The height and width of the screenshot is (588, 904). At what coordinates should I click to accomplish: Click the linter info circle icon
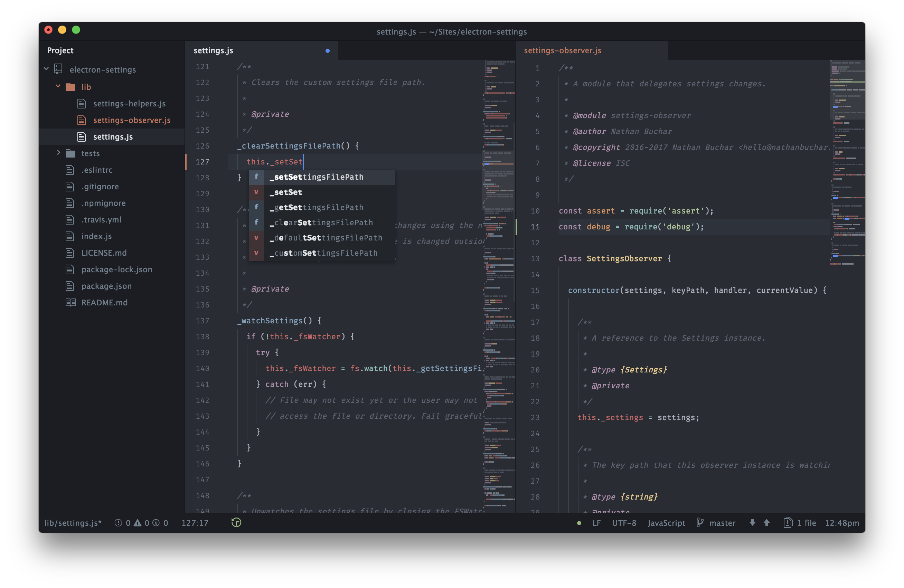click(156, 523)
